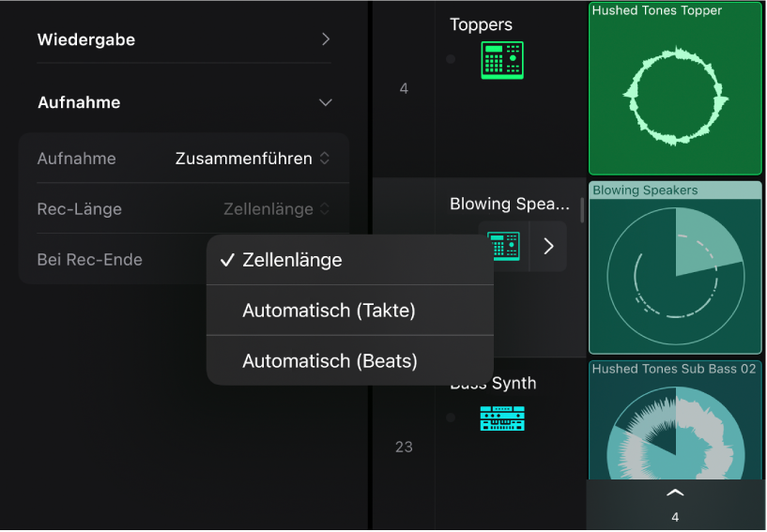Open the Rec-Länge Zellenlänge dropdown

pos(276,209)
